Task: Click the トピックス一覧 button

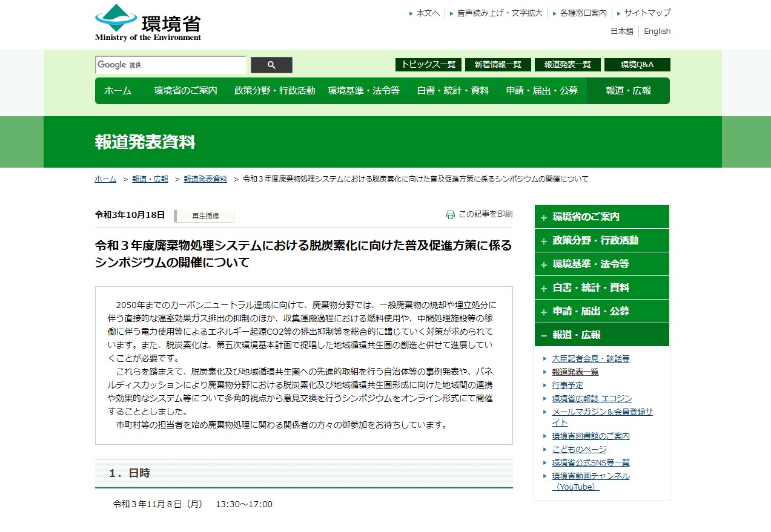Action: coord(428,65)
